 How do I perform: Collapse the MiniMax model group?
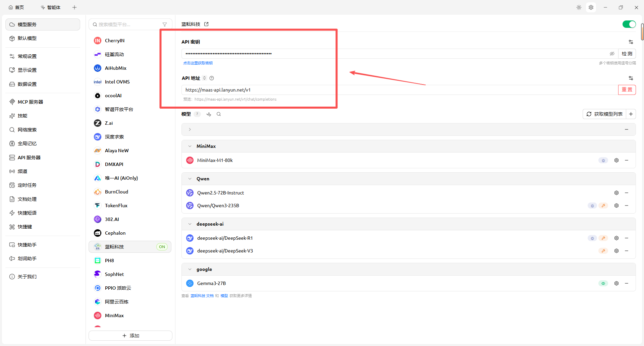pyautogui.click(x=190, y=146)
